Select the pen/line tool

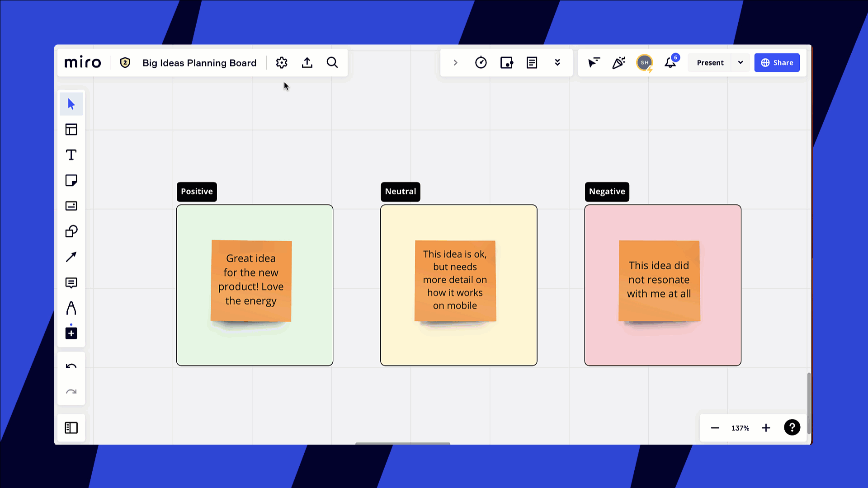tap(71, 256)
